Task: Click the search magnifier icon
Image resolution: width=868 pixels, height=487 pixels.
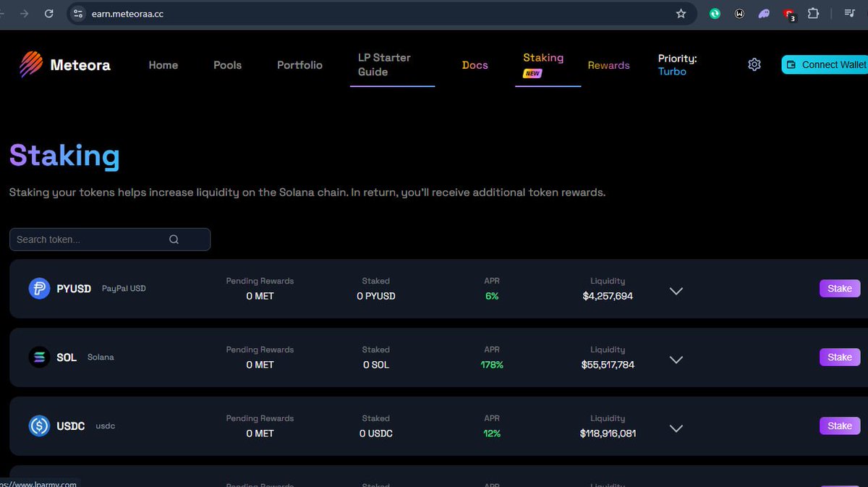Action: tap(174, 240)
